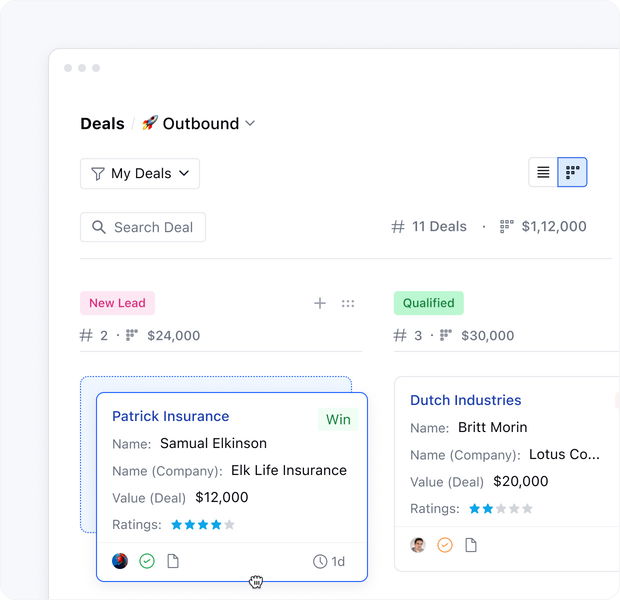
Task: Click owner avatar on Dutch Industries card
Action: pyautogui.click(x=418, y=545)
